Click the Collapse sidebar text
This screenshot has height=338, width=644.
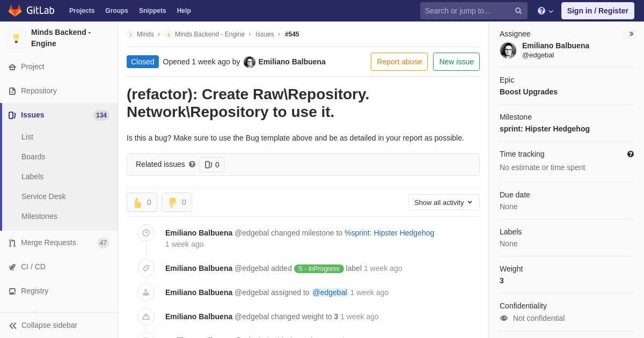pos(49,325)
